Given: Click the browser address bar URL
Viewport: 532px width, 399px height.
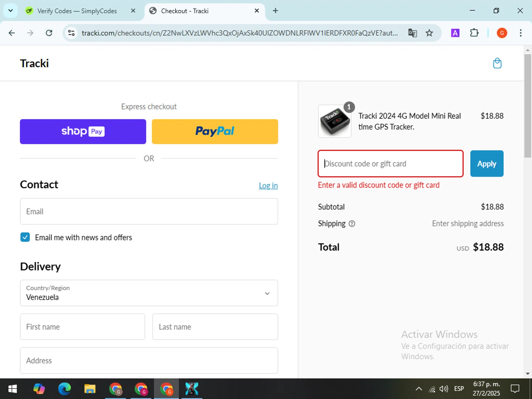Looking at the screenshot, I should pos(240,33).
